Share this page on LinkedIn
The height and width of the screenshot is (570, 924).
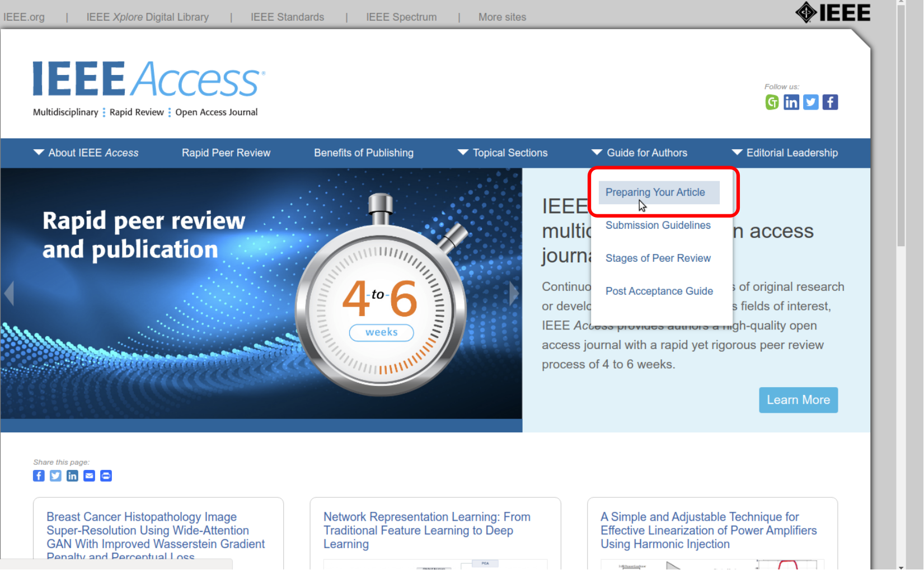pos(72,475)
